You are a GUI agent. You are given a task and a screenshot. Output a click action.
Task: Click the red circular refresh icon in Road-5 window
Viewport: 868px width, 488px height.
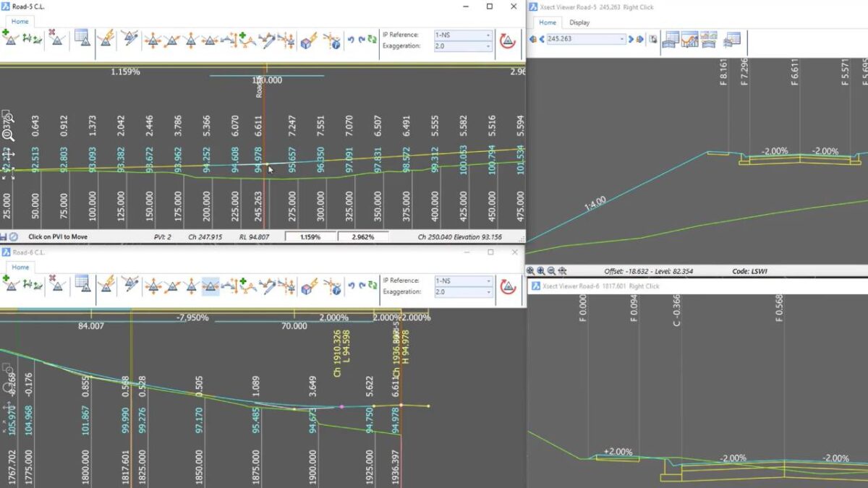tap(508, 40)
